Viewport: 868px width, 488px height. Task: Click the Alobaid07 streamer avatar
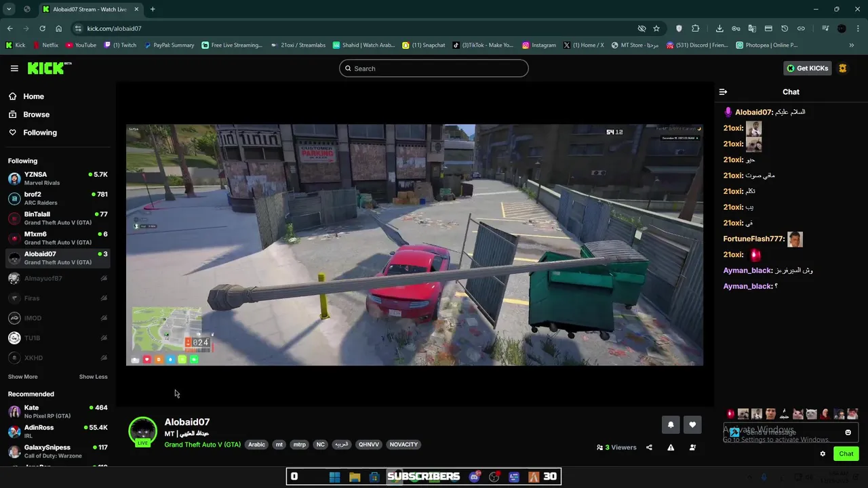click(142, 431)
